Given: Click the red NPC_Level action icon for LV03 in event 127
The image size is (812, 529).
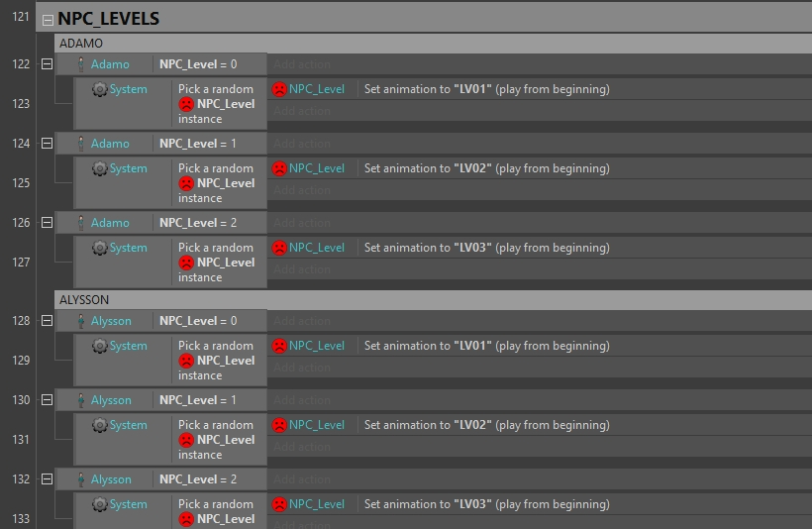Looking at the screenshot, I should 279,249.
